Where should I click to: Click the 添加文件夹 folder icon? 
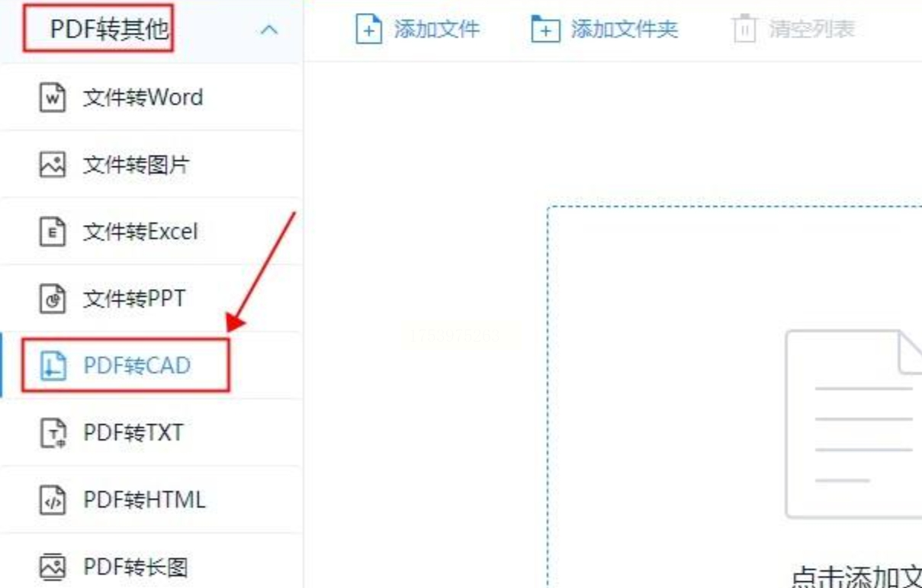coord(545,31)
